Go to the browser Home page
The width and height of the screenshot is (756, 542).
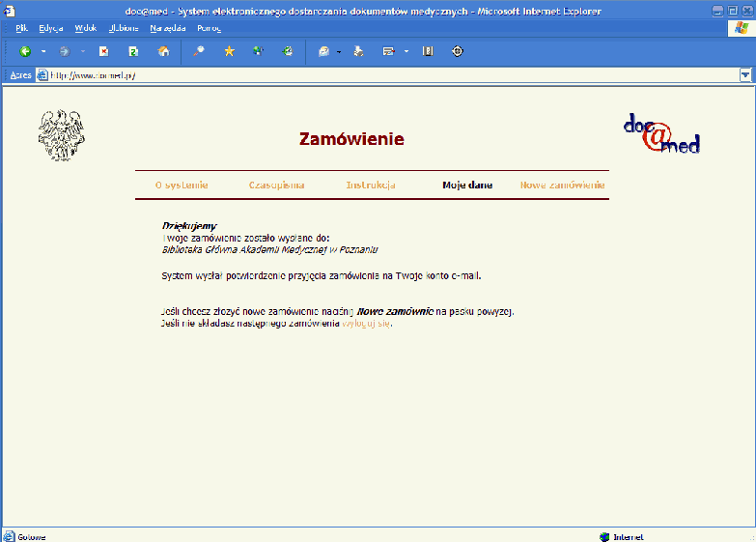pyautogui.click(x=163, y=51)
